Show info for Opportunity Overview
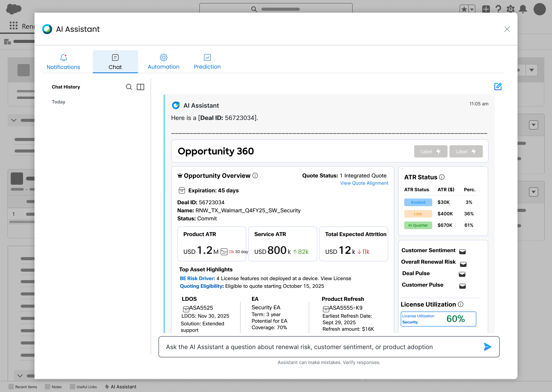The width and height of the screenshot is (552, 392). click(x=255, y=175)
